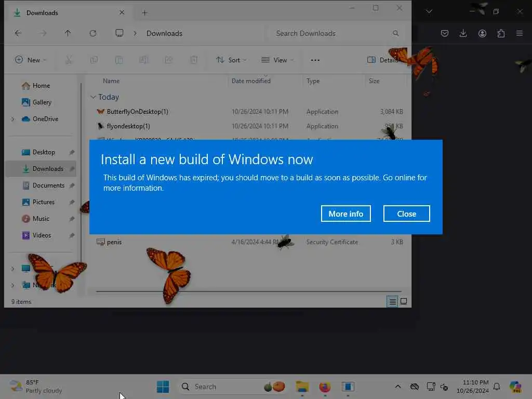
Task: Expand the Network tree node
Action: click(13, 285)
